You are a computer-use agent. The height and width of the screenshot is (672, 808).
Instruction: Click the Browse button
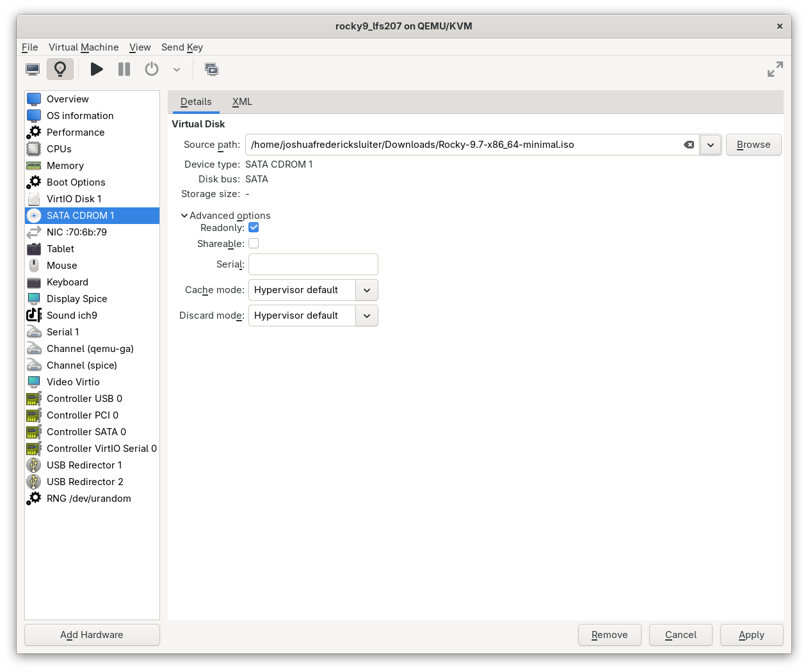pyautogui.click(x=753, y=145)
